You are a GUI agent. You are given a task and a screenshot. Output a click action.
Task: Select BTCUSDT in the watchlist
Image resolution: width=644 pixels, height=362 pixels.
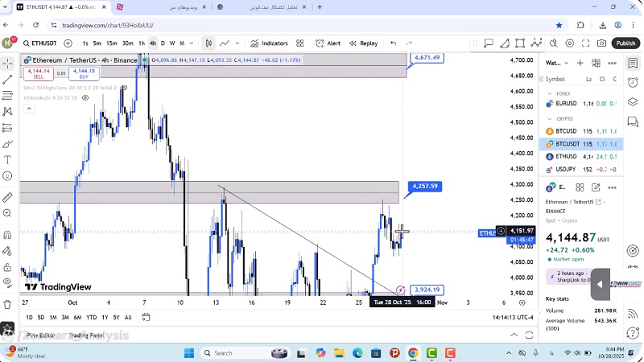568,144
